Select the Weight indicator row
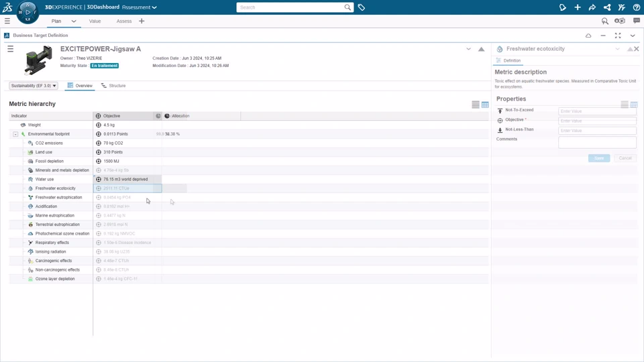 [x=34, y=125]
